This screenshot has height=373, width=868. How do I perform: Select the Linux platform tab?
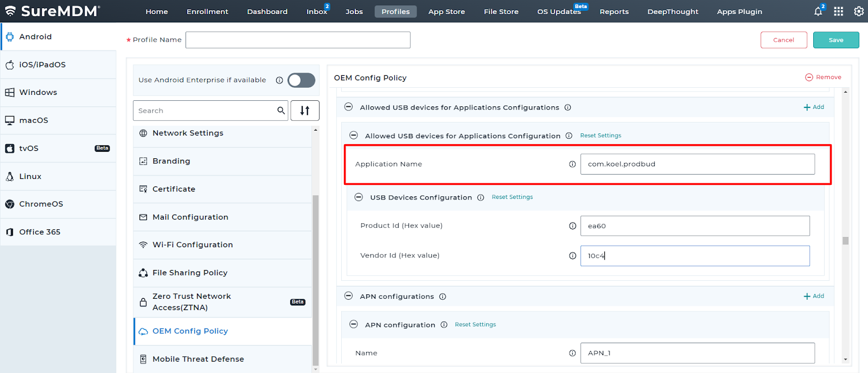[58, 176]
